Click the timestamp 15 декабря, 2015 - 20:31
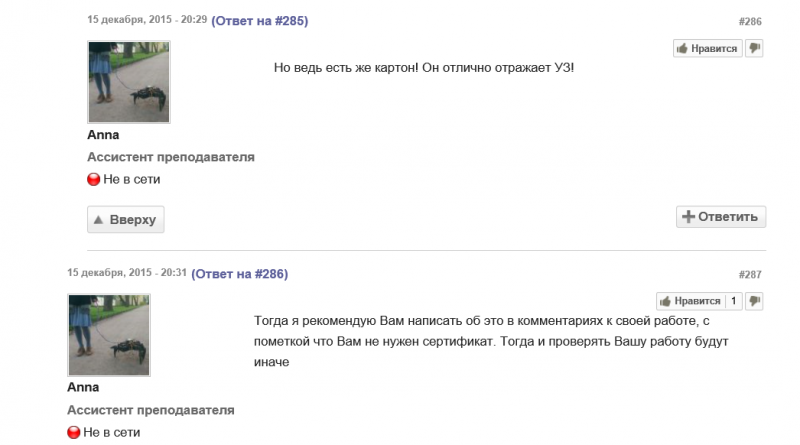800x445 pixels. click(x=127, y=273)
